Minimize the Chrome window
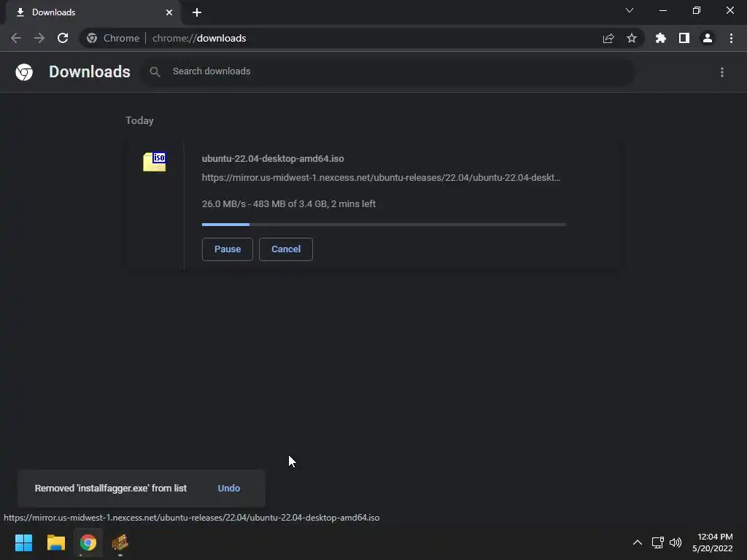Viewport: 747px width, 560px height. pos(662,10)
